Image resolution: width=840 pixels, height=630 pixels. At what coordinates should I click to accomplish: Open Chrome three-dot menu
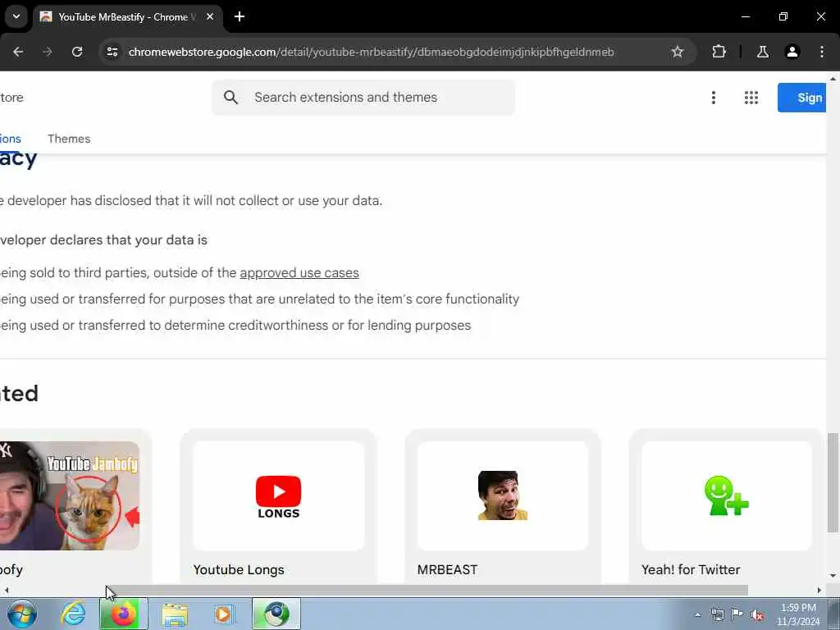point(822,52)
